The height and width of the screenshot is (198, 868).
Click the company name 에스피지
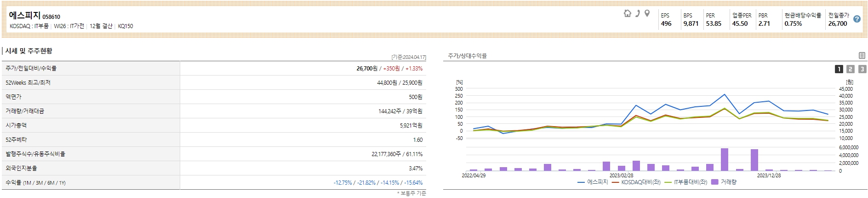click(25, 15)
